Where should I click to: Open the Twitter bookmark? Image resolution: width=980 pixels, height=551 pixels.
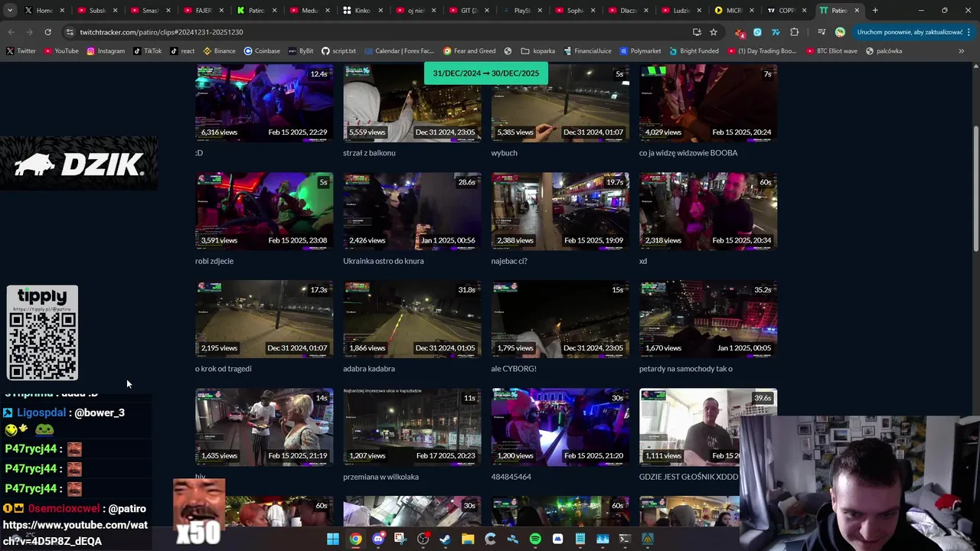pyautogui.click(x=21, y=51)
